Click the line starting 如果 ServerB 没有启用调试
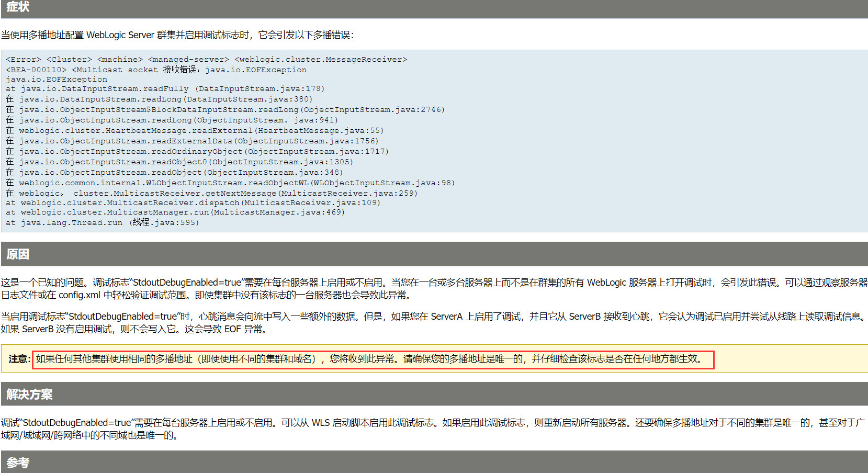Viewport: 868px width, 473px height. (136, 329)
